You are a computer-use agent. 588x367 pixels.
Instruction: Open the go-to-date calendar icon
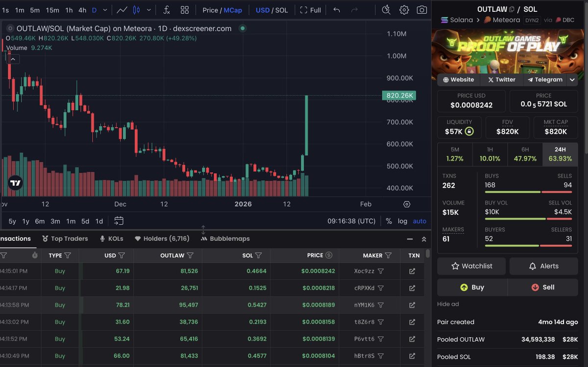[119, 221]
